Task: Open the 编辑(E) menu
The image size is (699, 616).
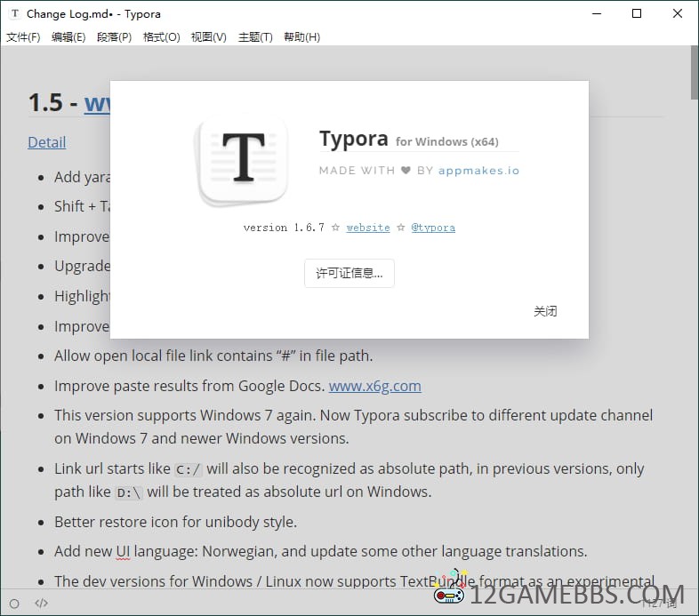Action: pos(68,37)
